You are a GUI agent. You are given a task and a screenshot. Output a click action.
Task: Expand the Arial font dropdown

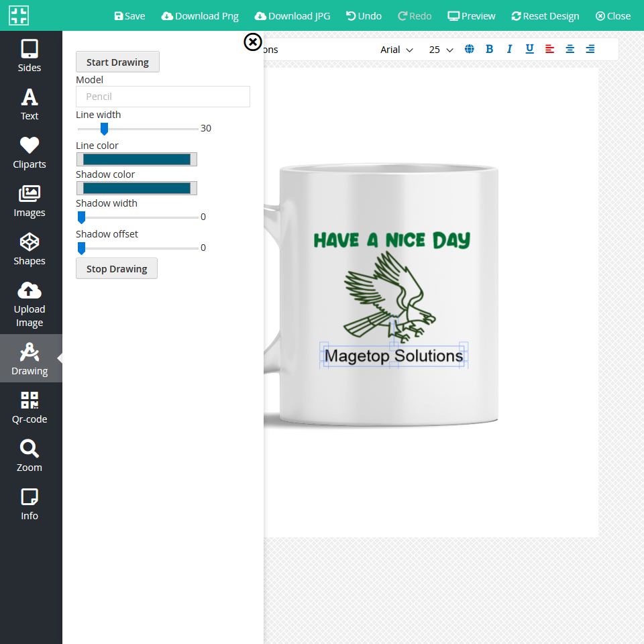pyautogui.click(x=396, y=50)
